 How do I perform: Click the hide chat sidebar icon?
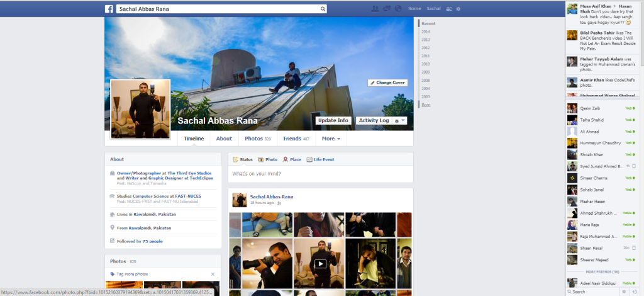635,292
